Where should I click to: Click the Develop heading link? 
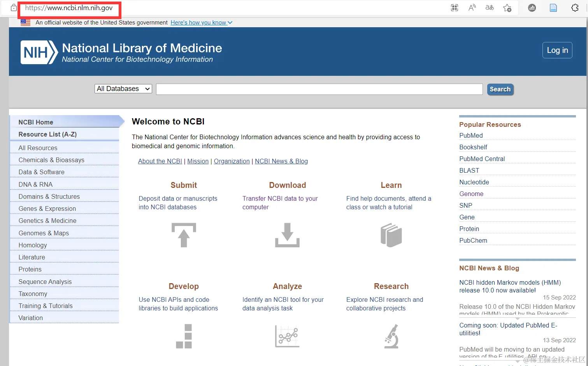[184, 286]
